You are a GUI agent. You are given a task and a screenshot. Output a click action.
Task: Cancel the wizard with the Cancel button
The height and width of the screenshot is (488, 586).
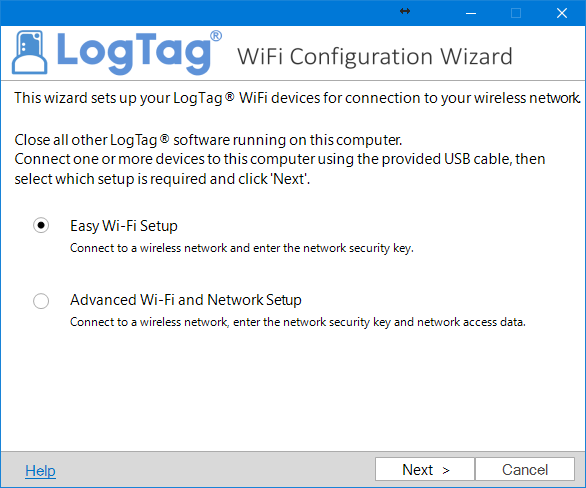525,469
